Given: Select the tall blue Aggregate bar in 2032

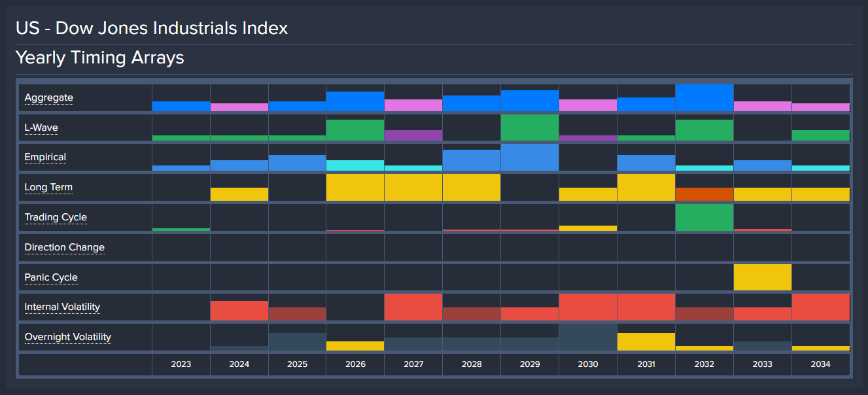Looking at the screenshot, I should pos(704,98).
